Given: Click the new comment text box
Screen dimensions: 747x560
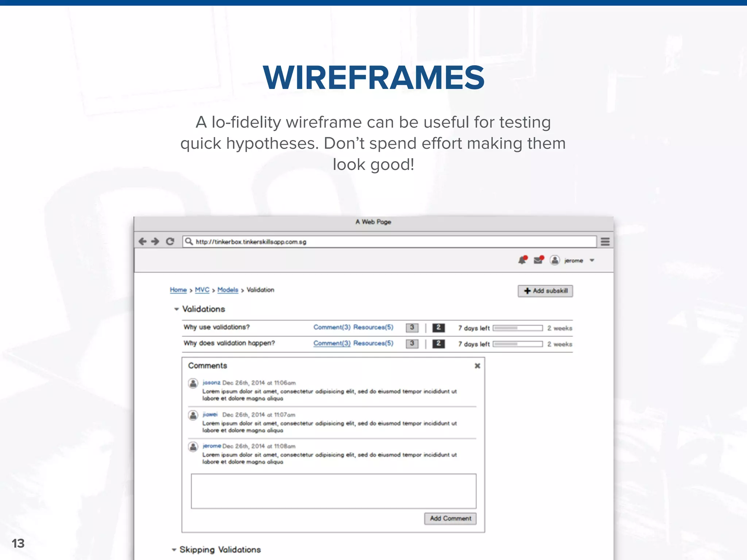Looking at the screenshot, I should click(x=334, y=491).
